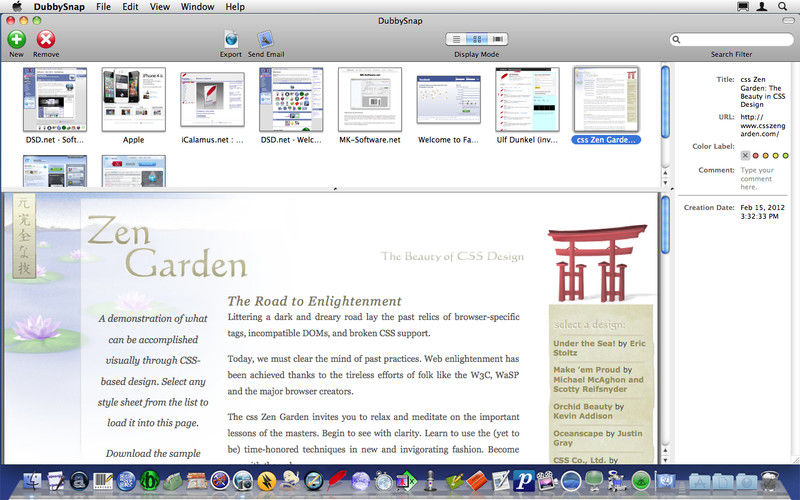Select the css Zen Garde... snapshot thumbnail
The height and width of the screenshot is (500, 800).
tap(606, 99)
